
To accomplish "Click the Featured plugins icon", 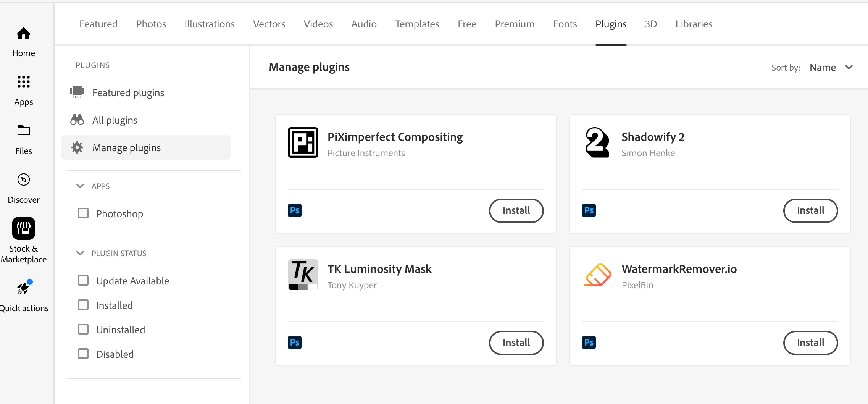I will (x=77, y=92).
